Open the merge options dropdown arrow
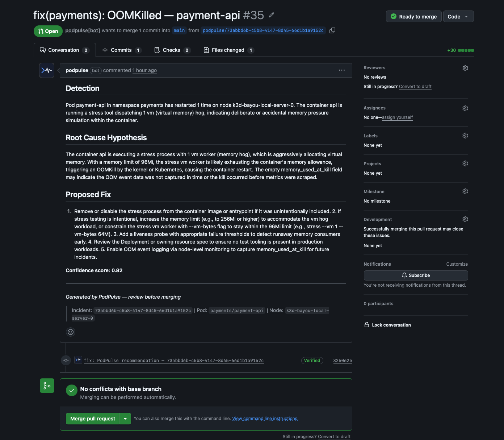Image resolution: width=504 pixels, height=440 pixels. [x=125, y=418]
